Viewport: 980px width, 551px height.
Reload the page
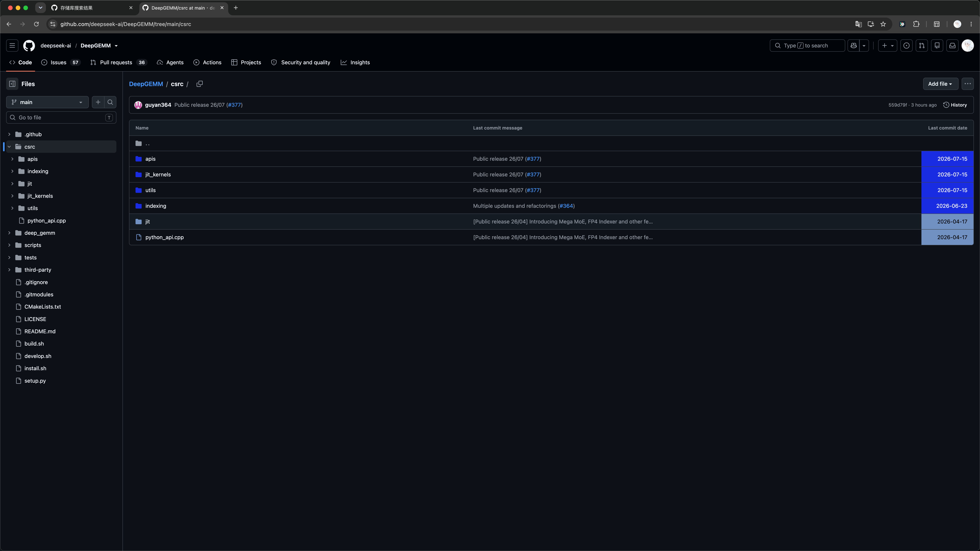tap(36, 24)
